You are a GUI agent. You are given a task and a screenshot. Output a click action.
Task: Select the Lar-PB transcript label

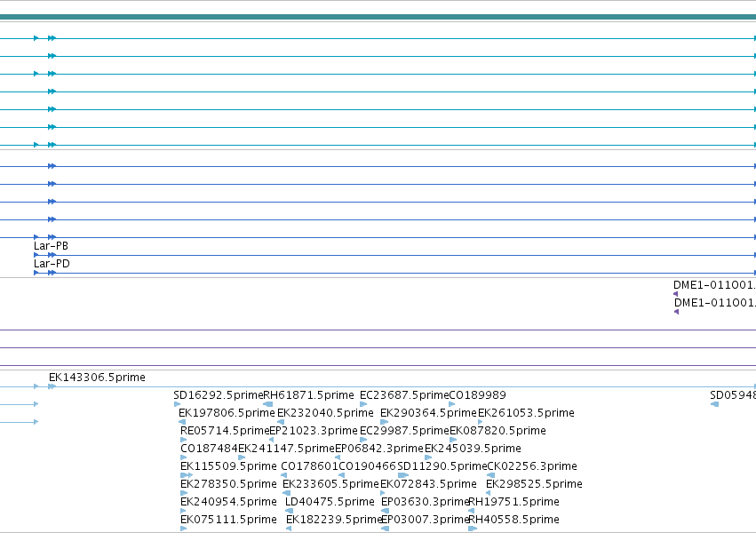pos(52,246)
